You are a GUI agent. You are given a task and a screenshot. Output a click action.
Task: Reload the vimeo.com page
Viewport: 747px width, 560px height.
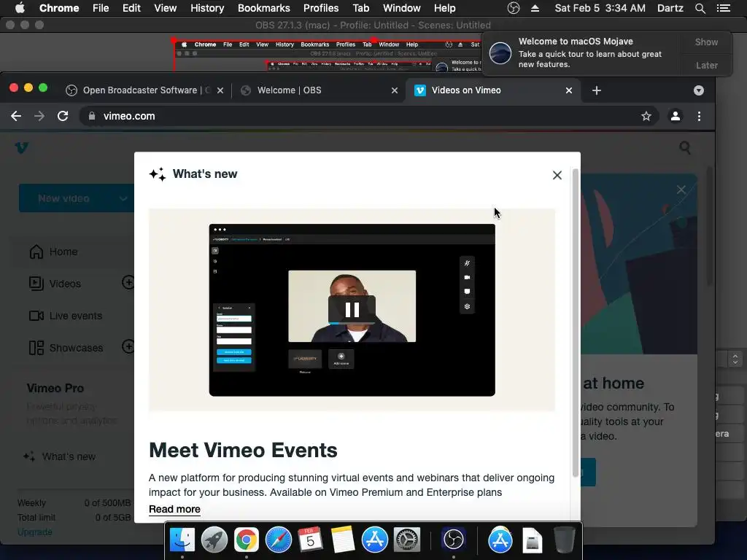63,116
